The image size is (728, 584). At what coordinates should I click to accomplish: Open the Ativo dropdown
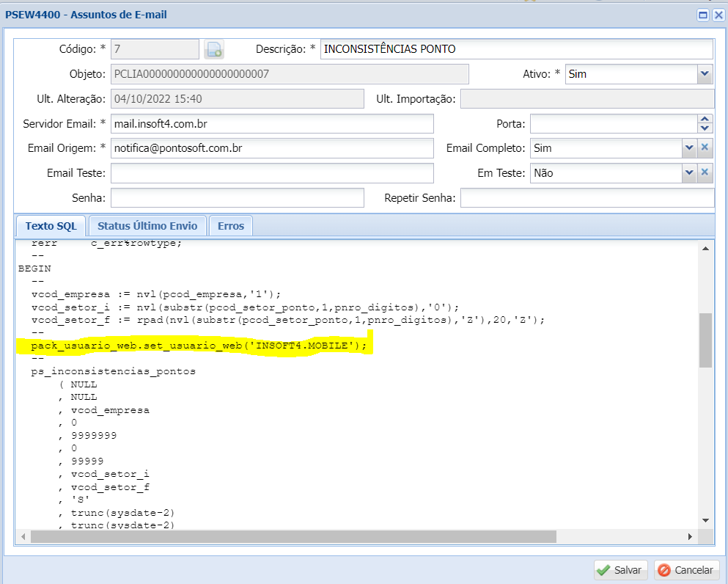coord(705,74)
